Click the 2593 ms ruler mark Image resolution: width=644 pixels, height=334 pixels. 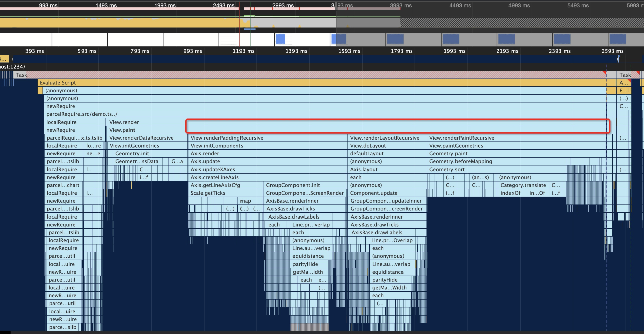pos(612,51)
